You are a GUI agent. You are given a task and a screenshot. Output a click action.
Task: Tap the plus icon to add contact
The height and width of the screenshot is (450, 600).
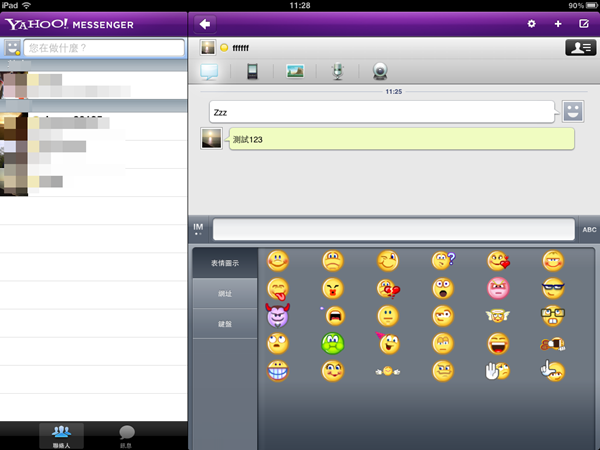click(x=558, y=24)
